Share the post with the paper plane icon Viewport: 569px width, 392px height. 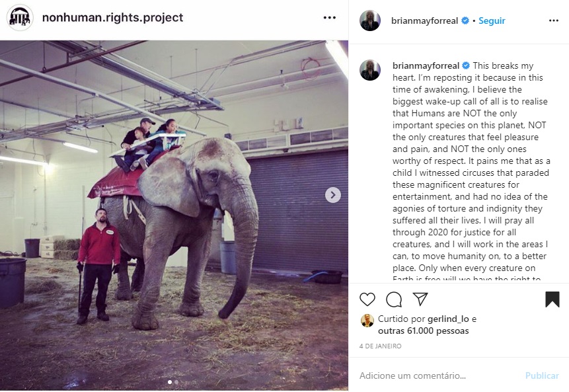click(420, 299)
